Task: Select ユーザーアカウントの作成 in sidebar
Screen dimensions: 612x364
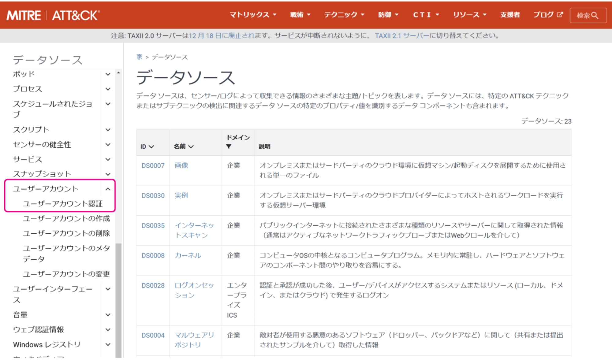Action: click(x=66, y=218)
